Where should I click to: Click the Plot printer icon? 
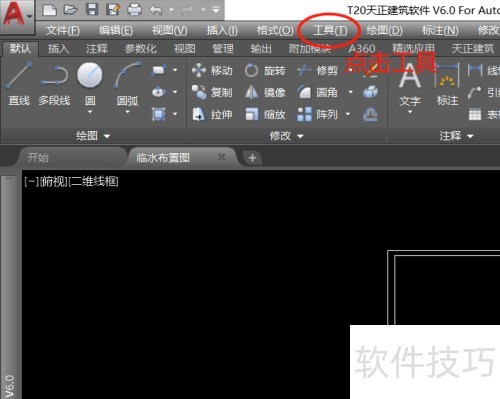pyautogui.click(x=135, y=10)
